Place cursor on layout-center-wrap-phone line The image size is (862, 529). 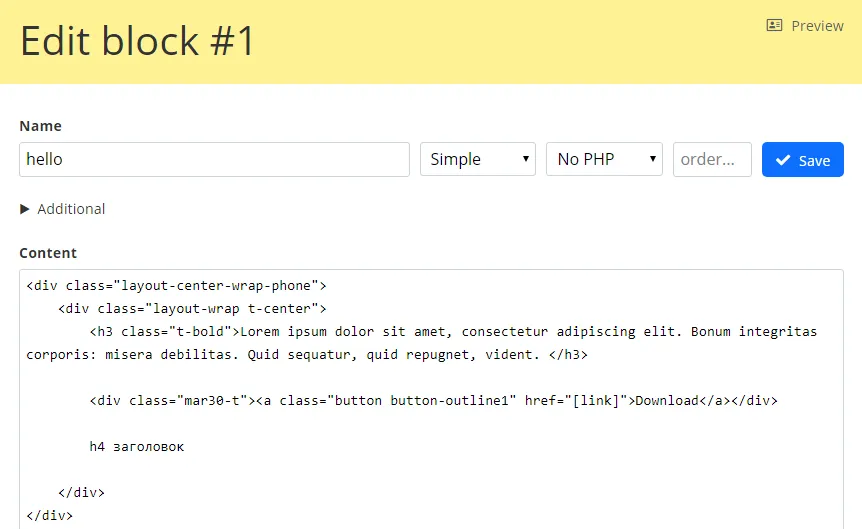pyautogui.click(x=176, y=285)
